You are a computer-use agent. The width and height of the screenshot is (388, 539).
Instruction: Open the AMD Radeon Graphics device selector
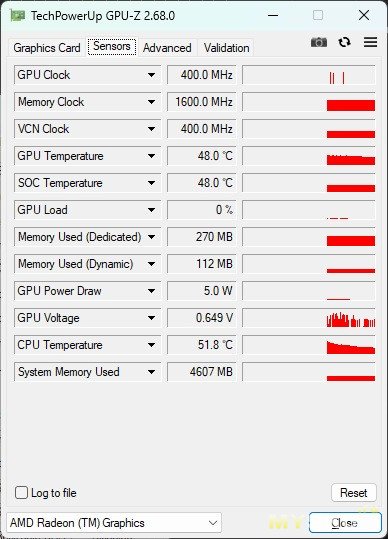pyautogui.click(x=114, y=523)
